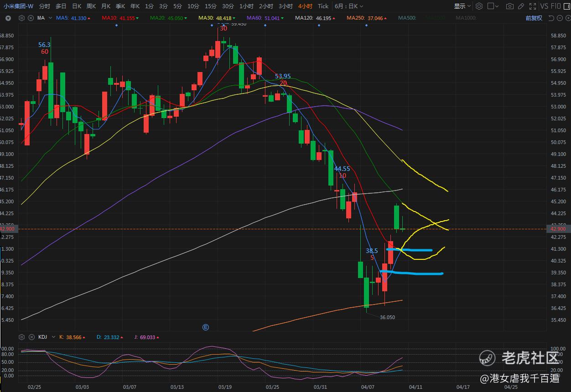The image size is (571, 392).
Task: Open the MA indicator label selector
Action: (x=44, y=18)
